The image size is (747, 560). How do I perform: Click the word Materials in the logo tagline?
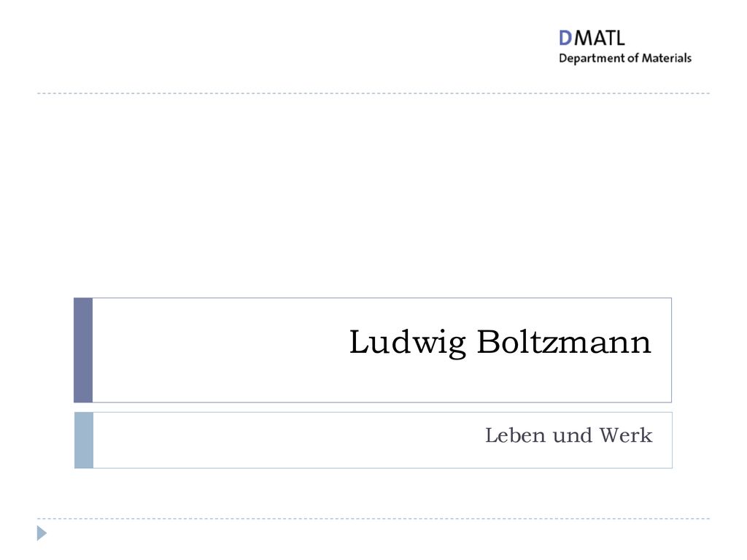tap(667, 58)
